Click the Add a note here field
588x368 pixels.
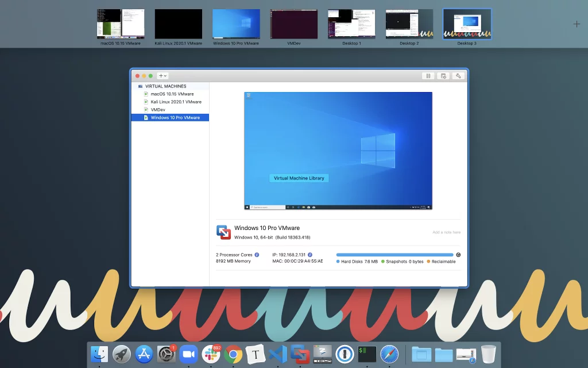pos(446,232)
